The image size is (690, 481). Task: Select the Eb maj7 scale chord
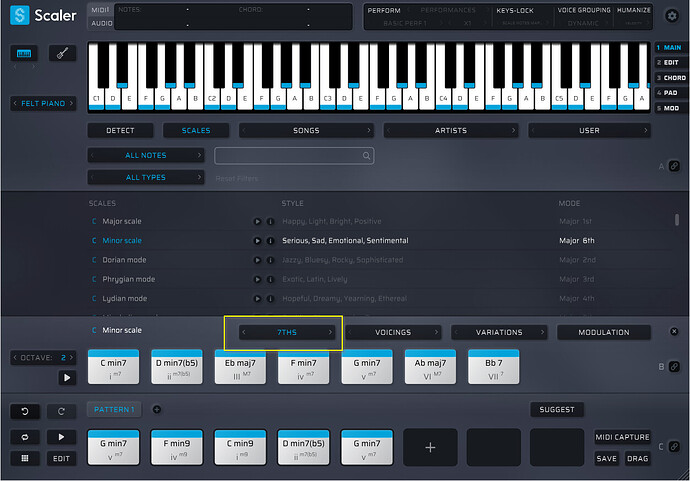[240, 367]
